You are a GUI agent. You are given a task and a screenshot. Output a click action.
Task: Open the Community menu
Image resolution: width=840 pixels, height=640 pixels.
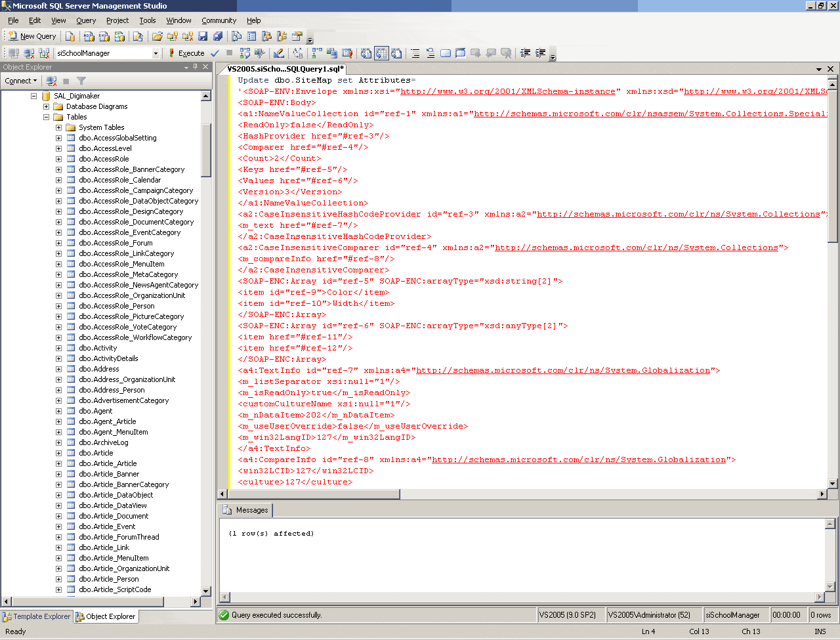[x=219, y=20]
